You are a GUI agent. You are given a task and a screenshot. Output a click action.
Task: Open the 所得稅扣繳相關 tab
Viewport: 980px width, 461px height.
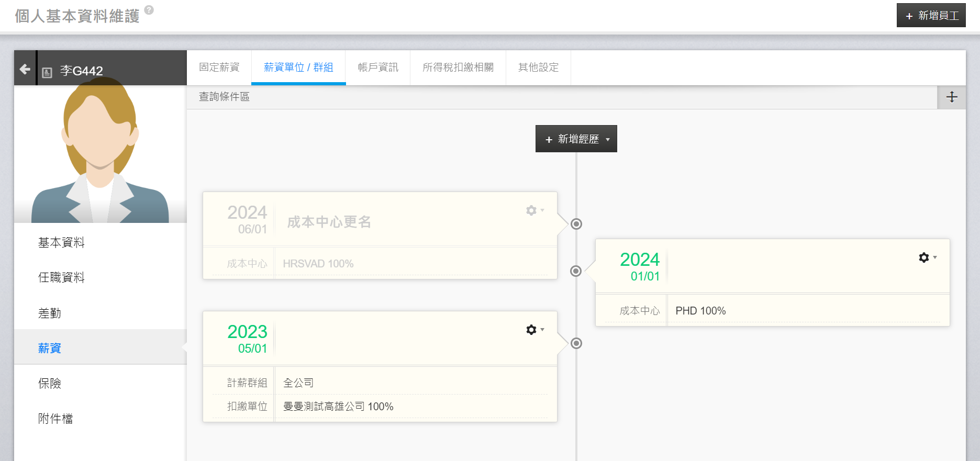point(458,68)
